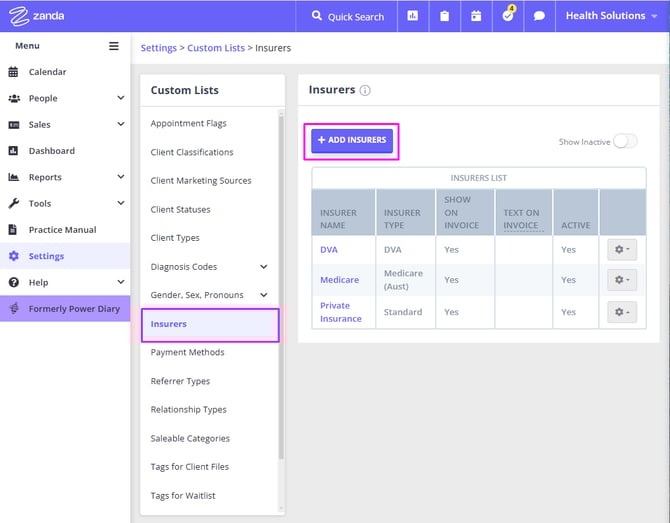
Task: Open the chat messages icon
Action: (539, 16)
